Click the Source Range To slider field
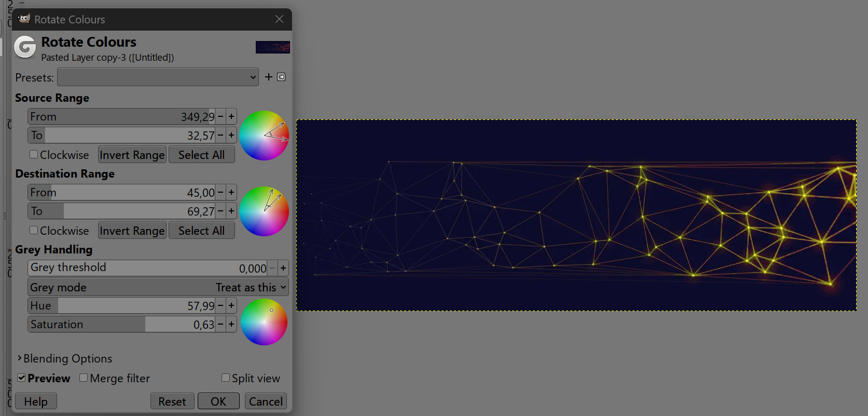868x416 pixels. [121, 135]
